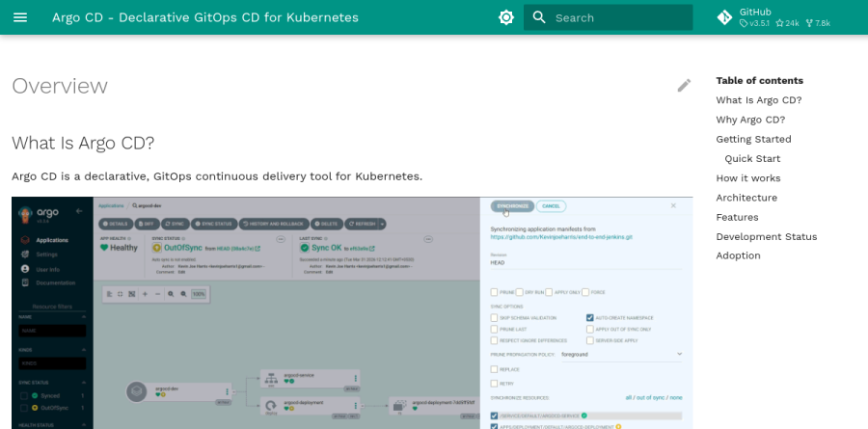Screen dimensions: 868x429
Task: Open the HEAD revision external link icon
Action: click(258, 249)
